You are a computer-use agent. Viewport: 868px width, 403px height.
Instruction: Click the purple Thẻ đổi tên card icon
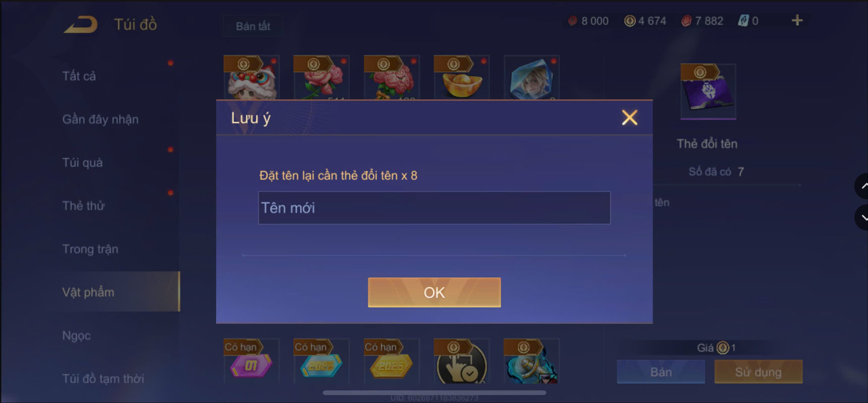708,92
